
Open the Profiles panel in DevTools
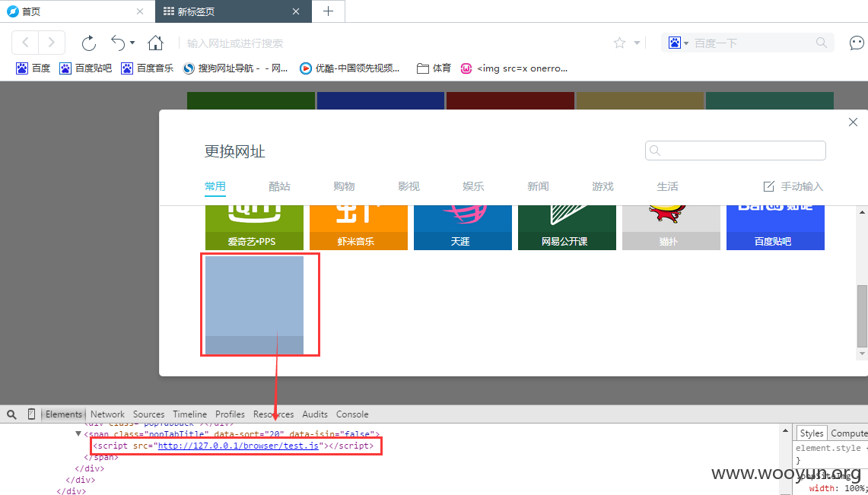click(230, 414)
